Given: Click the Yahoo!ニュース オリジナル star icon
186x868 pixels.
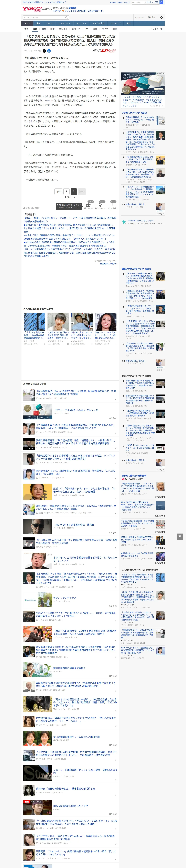Looking at the screenshot, I should pos(124,222).
